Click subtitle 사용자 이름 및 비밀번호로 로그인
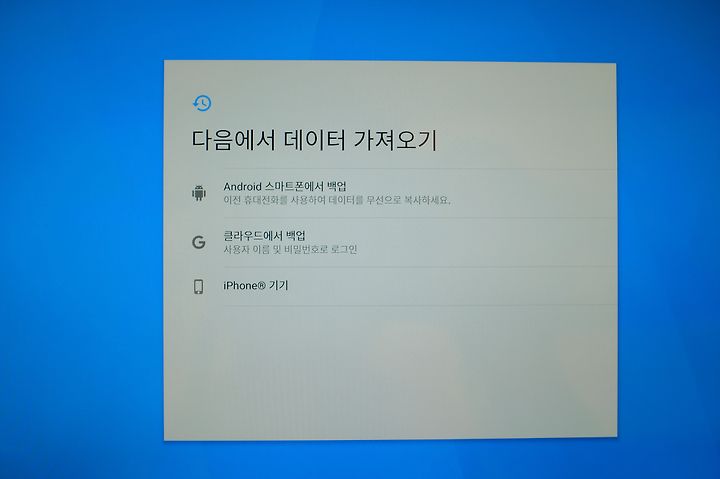Viewport: 720px width, 479px height. pos(290,249)
